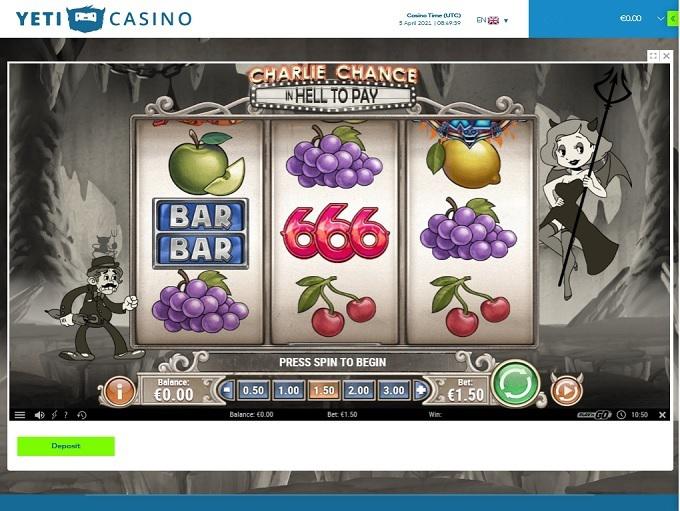Toggle fullscreen game view icon

coord(653,56)
